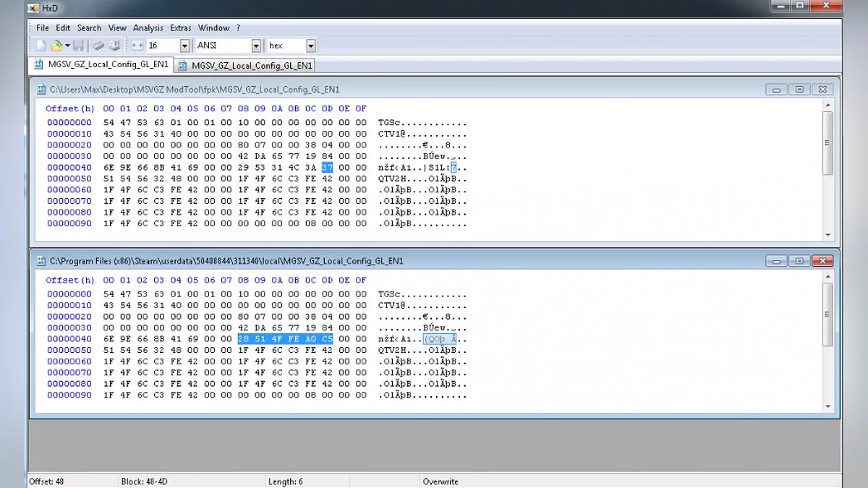868x488 pixels.
Task: Click the HxD application icon in title bar
Action: tap(32, 7)
